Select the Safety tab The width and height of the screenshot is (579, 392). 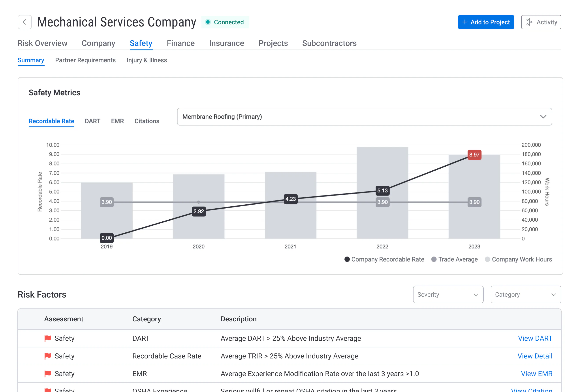coord(141,43)
